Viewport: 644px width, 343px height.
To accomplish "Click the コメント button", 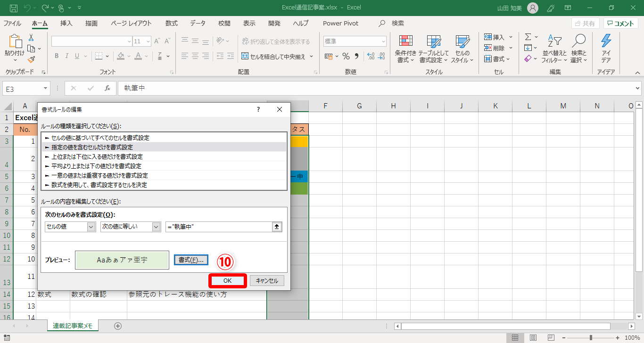I will [x=620, y=24].
